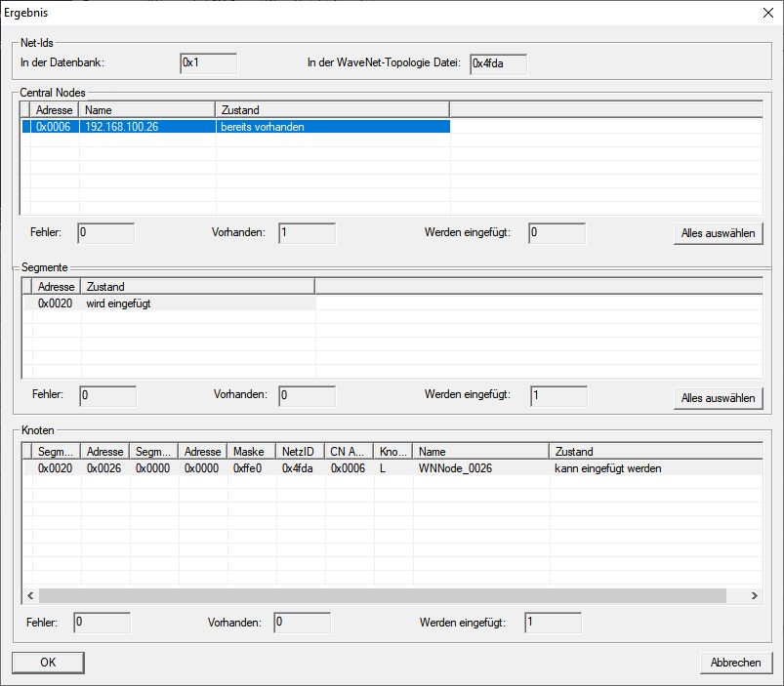Sort Central Nodes by Name column header
The height and width of the screenshot is (686, 784).
(146, 110)
